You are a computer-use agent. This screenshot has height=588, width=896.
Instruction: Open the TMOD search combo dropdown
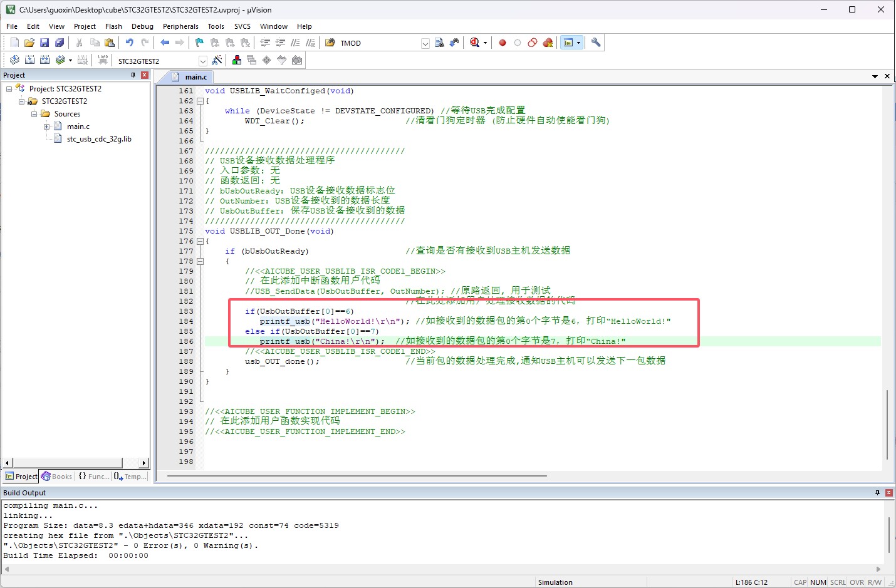click(425, 43)
